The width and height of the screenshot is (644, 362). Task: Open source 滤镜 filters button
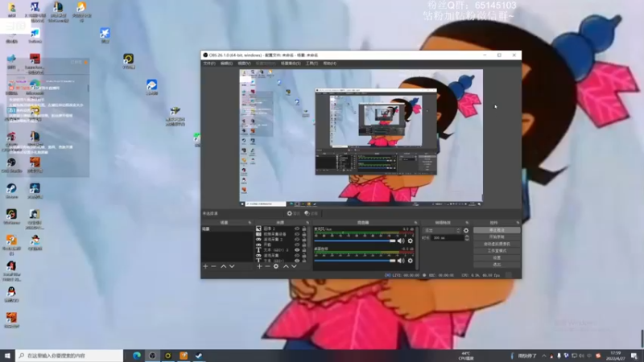pyautogui.click(x=311, y=213)
